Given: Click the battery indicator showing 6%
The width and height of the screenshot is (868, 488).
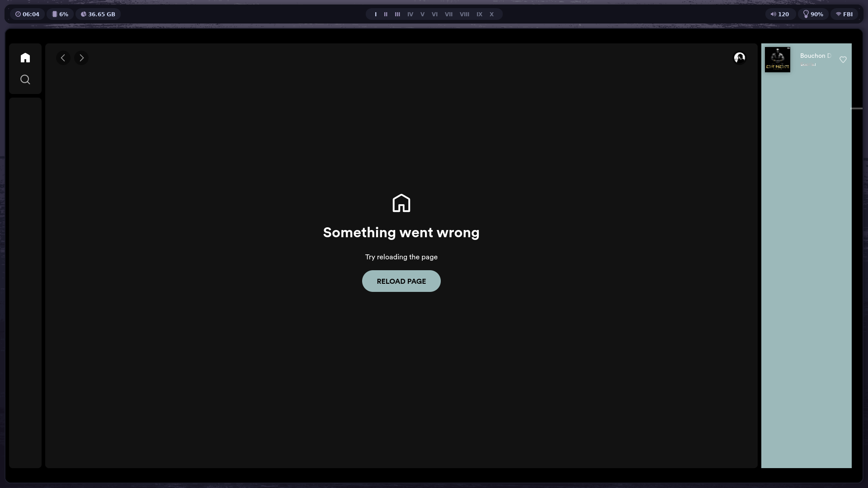Looking at the screenshot, I should point(60,14).
